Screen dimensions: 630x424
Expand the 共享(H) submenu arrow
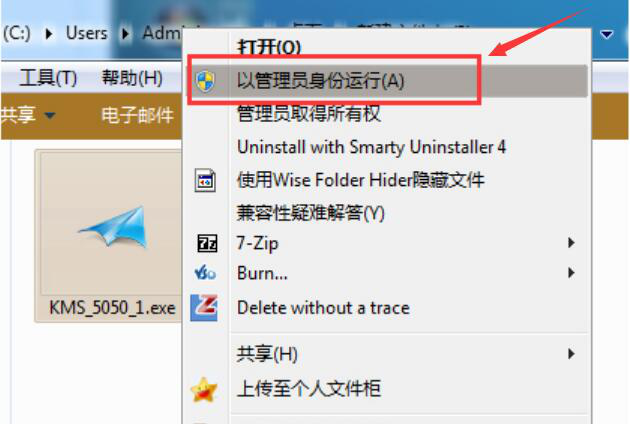coord(571,354)
